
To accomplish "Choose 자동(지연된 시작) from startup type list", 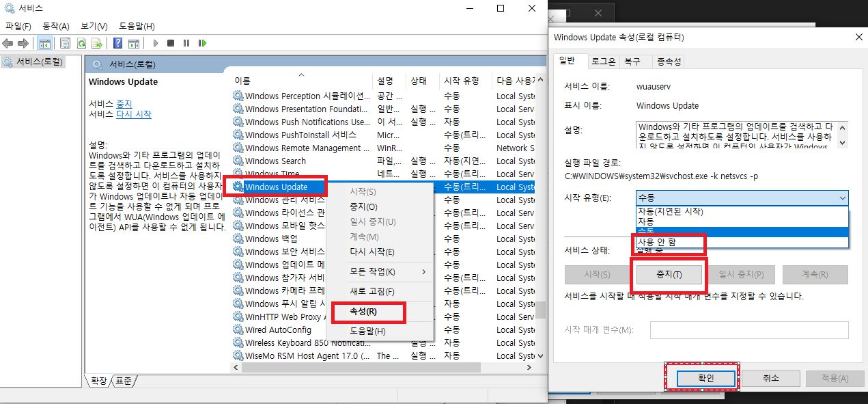I will 742,212.
